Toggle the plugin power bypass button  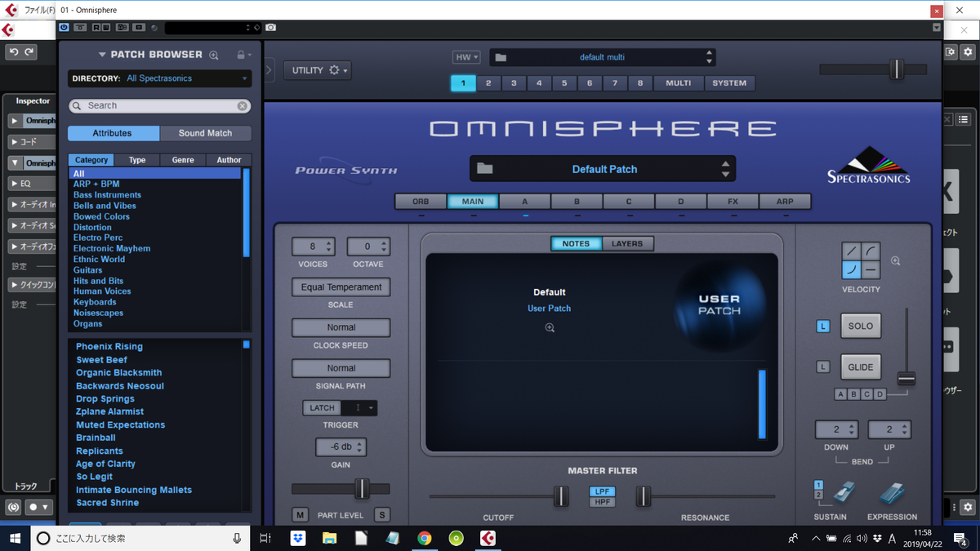point(65,27)
